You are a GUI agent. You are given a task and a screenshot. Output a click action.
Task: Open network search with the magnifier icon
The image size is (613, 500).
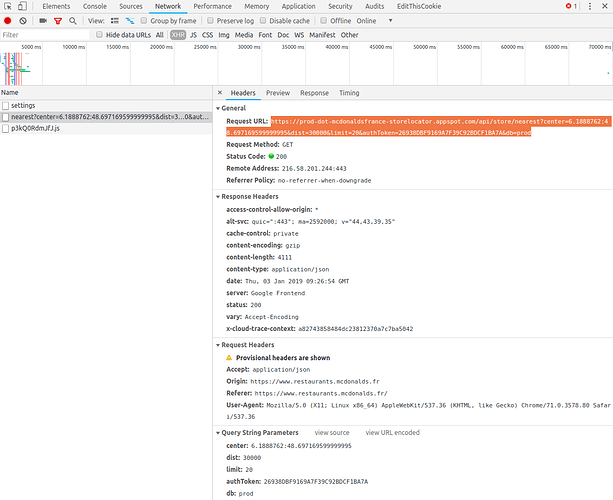(73, 21)
